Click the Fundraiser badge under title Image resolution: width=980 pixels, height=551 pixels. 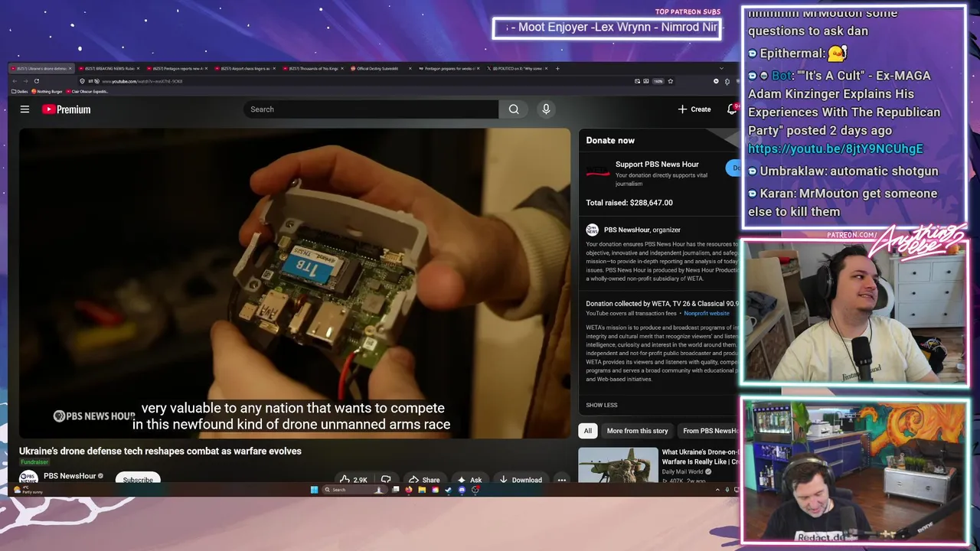point(34,462)
